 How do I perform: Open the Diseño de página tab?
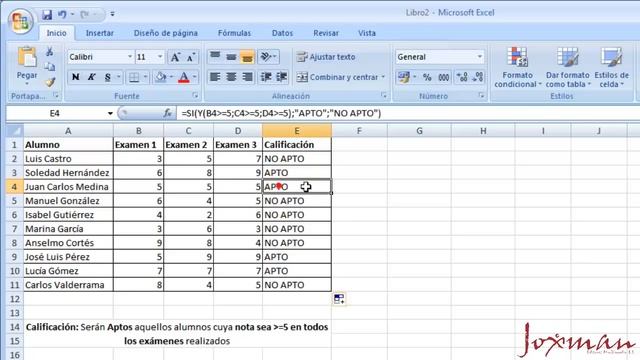(166, 33)
